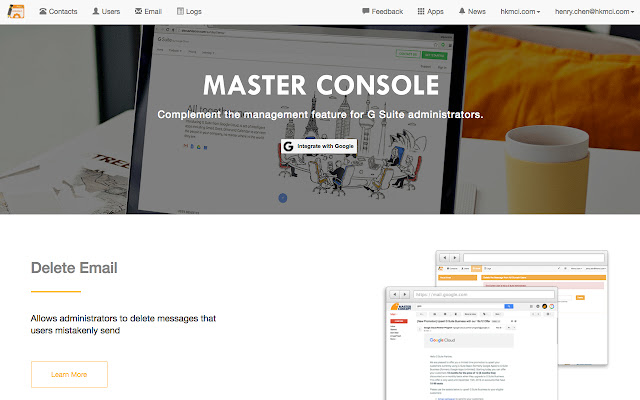Click the MASTER CONSOLE hero title

(x=321, y=85)
